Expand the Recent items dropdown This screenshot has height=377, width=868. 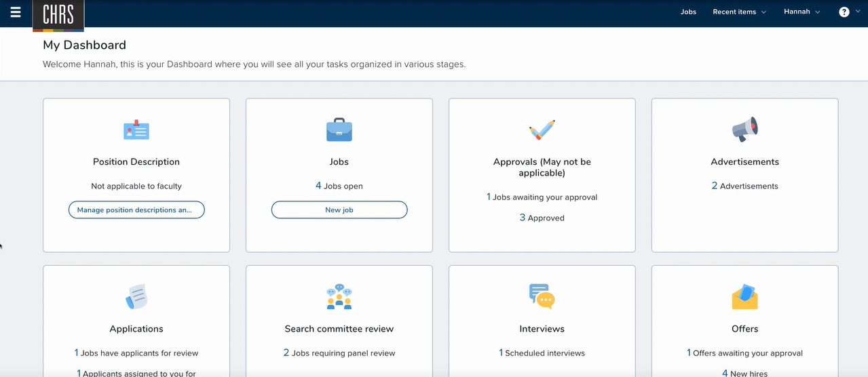coord(739,12)
